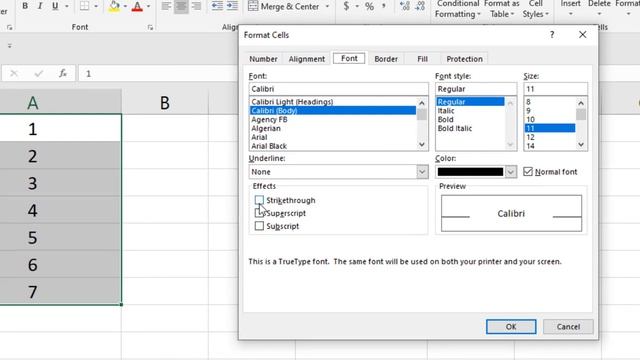Align text left in the ribbon
Viewport: 640px width, 360px height.
click(x=166, y=6)
